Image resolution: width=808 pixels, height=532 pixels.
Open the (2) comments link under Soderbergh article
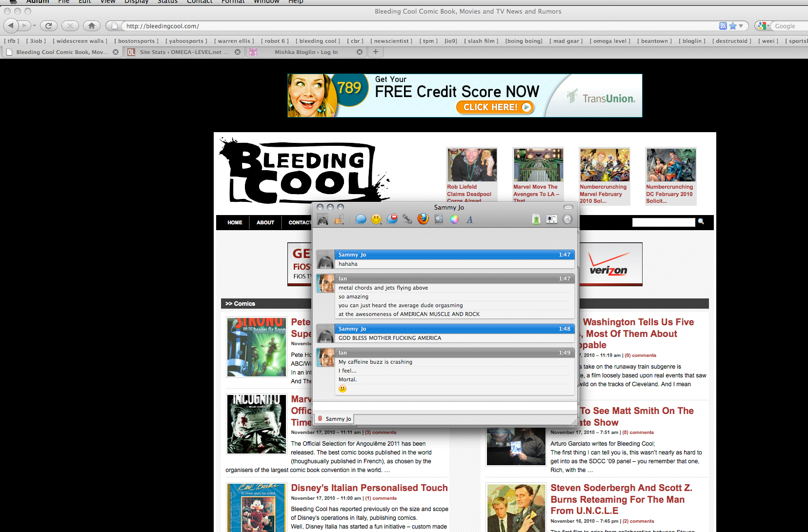638,521
